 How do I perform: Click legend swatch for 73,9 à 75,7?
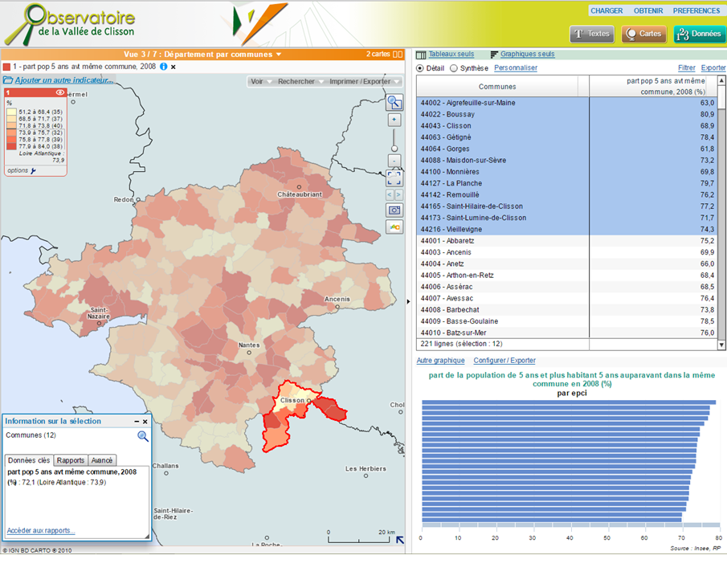tap(11, 133)
